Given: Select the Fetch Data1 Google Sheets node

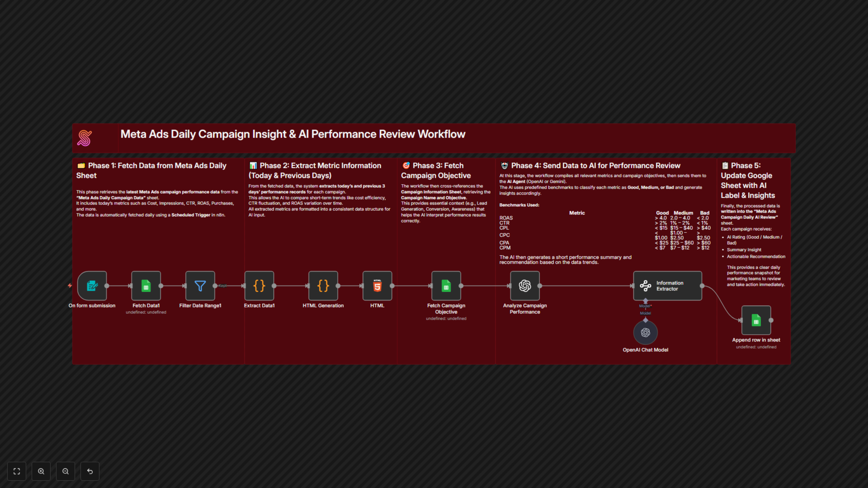Looking at the screenshot, I should pyautogui.click(x=146, y=286).
